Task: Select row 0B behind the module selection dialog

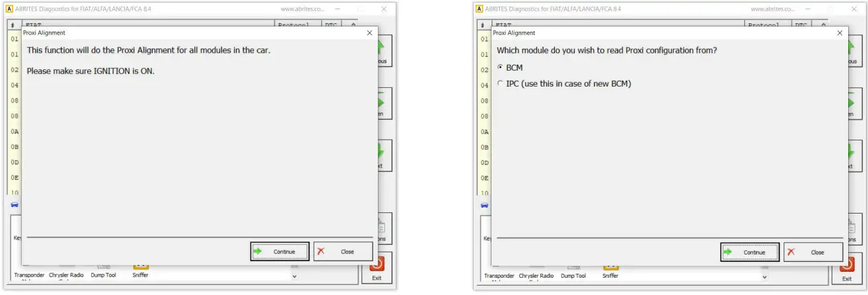Action: pyautogui.click(x=485, y=147)
